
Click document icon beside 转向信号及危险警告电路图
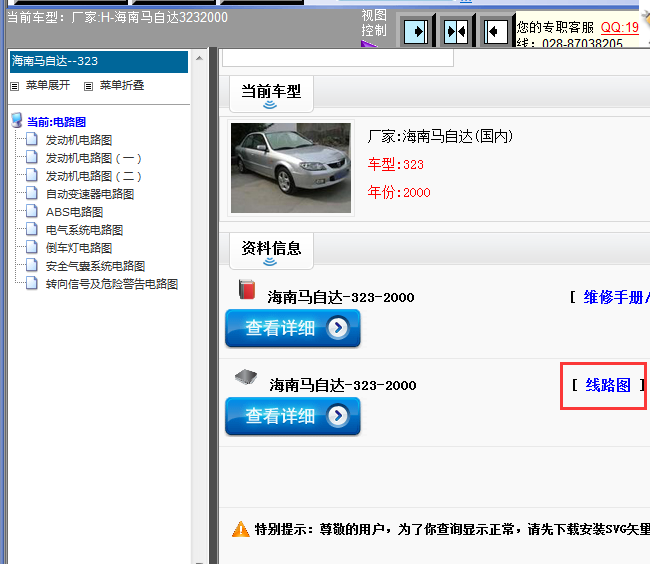click(x=32, y=283)
